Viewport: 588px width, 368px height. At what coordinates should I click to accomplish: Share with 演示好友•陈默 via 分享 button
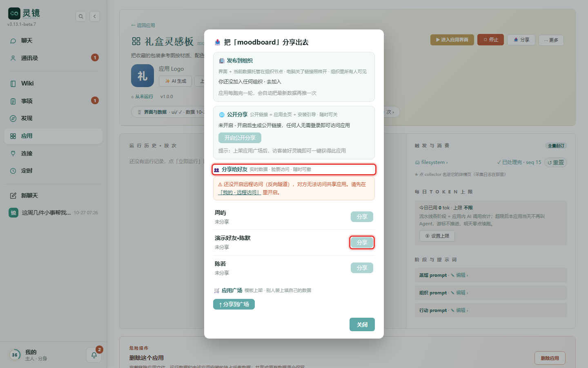pos(362,242)
